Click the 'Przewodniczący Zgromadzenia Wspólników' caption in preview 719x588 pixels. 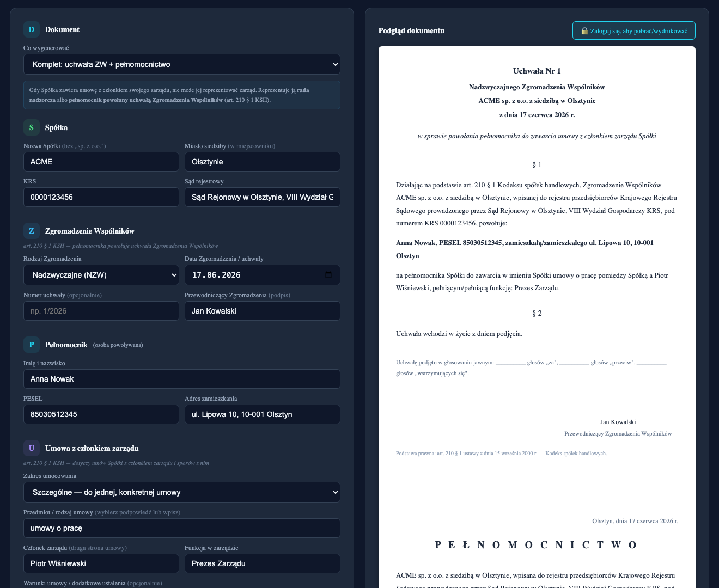618,434
